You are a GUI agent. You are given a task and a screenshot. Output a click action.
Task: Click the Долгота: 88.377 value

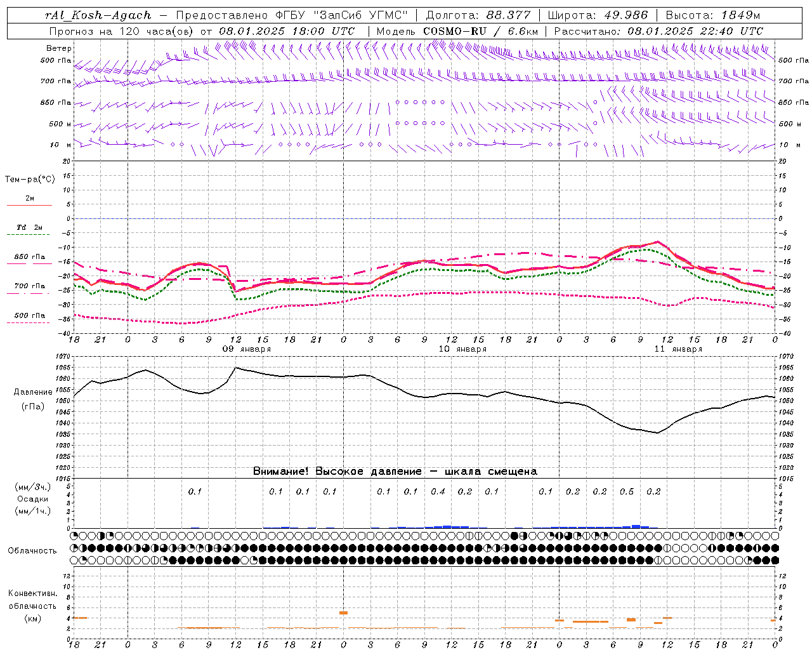(x=478, y=15)
